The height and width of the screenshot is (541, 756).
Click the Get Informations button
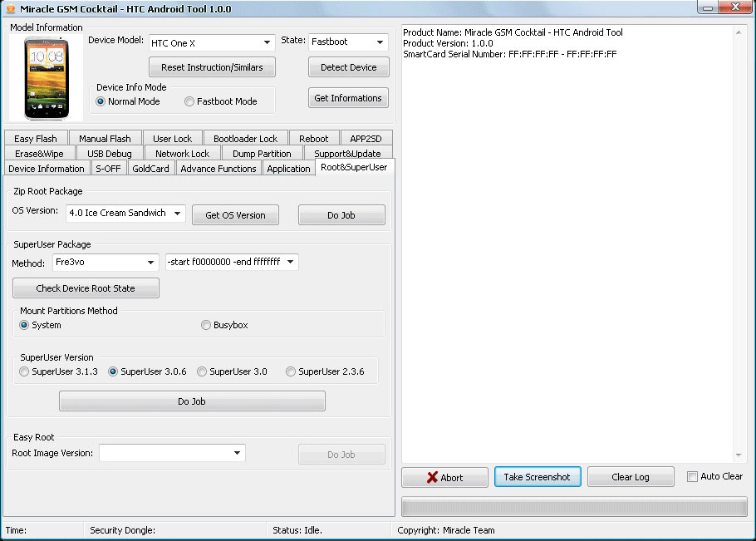coord(348,98)
